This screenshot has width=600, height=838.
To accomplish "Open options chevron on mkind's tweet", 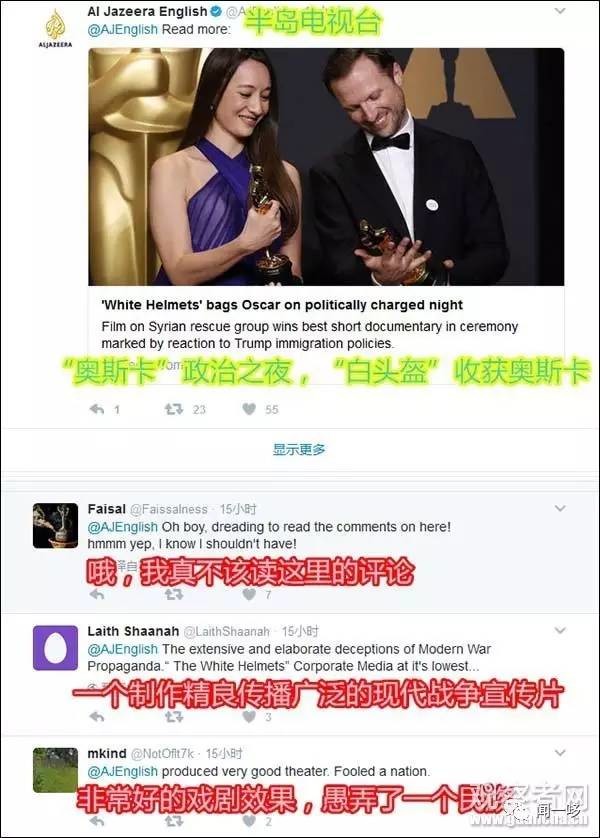I will tap(559, 753).
